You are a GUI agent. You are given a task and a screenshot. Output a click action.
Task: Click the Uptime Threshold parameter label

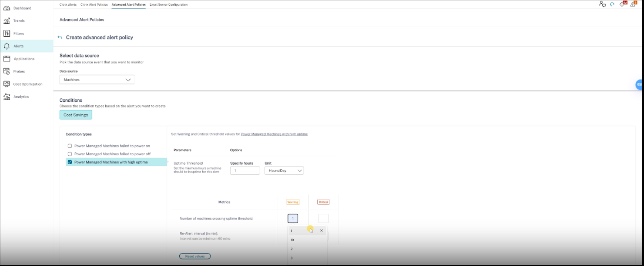tap(188, 163)
